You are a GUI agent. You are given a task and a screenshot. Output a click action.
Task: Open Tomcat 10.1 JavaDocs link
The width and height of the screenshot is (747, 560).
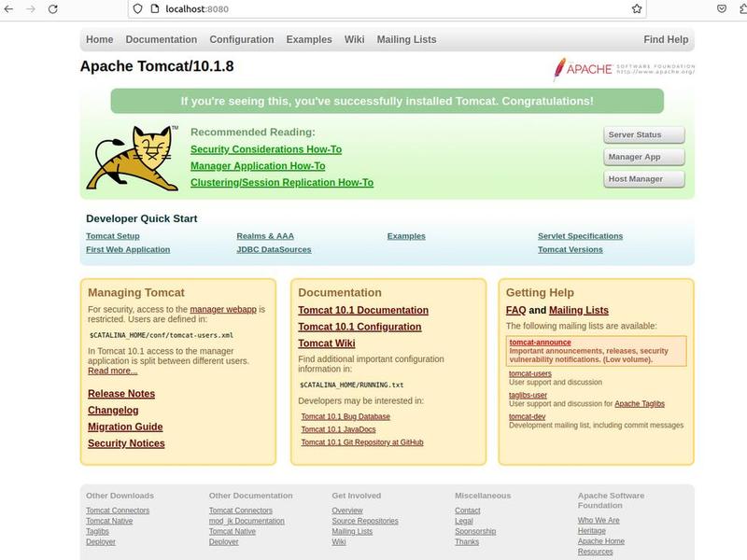tap(338, 429)
